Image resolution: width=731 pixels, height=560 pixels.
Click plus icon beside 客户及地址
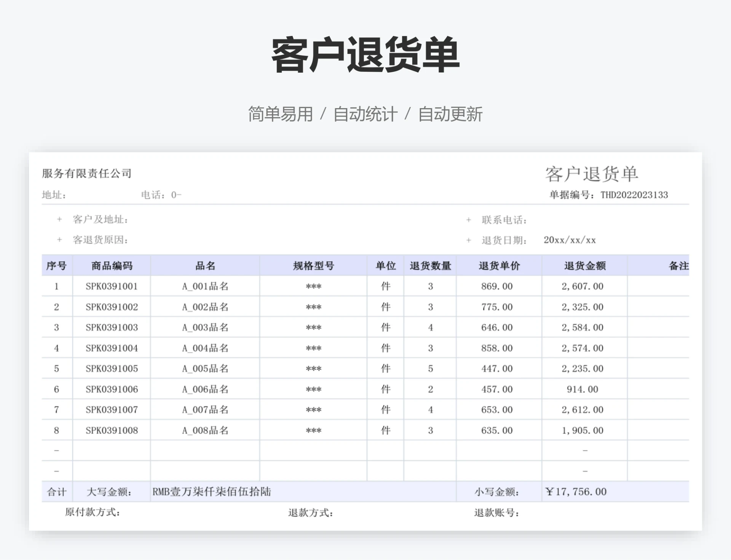pos(59,219)
